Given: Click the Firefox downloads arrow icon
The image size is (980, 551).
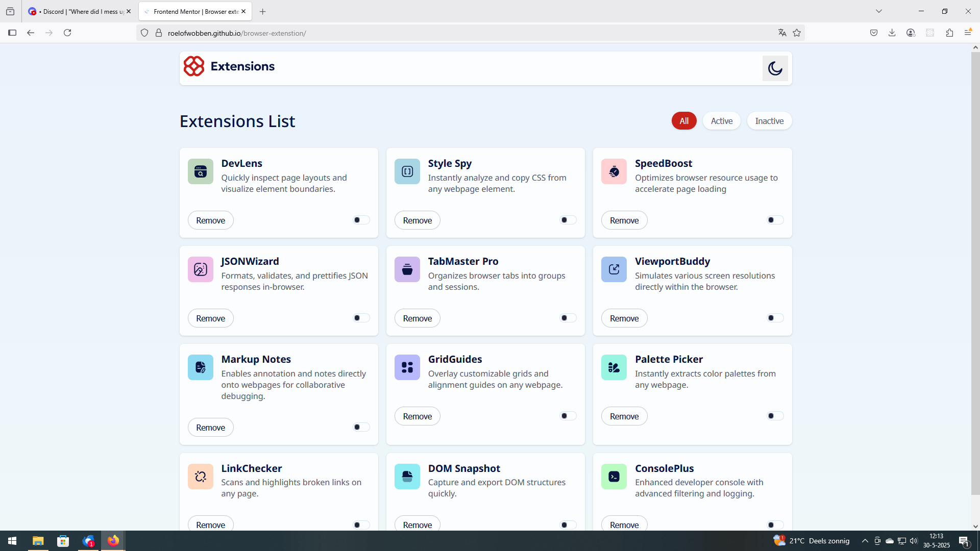Looking at the screenshot, I should [x=892, y=33].
